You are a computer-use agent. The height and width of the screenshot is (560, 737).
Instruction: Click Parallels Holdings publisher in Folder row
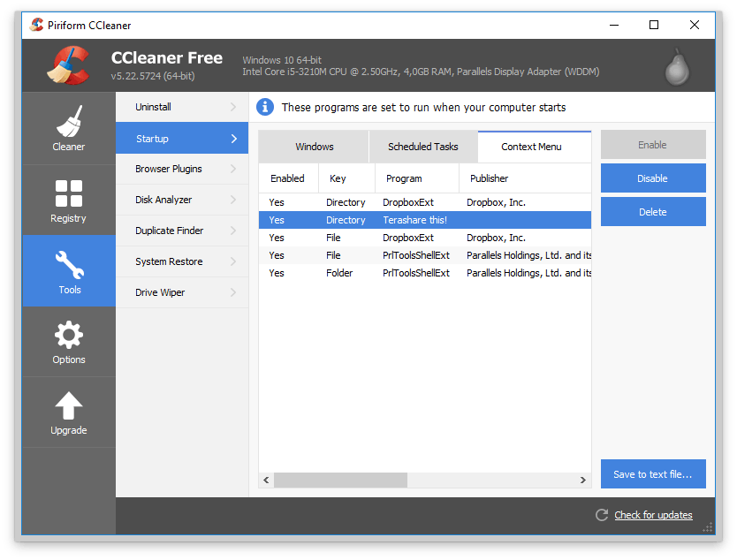click(528, 273)
